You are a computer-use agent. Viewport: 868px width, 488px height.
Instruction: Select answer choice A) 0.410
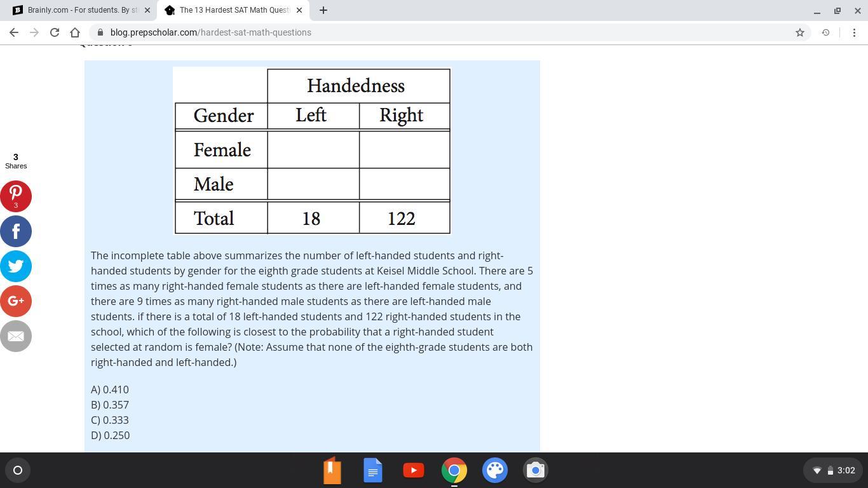110,390
